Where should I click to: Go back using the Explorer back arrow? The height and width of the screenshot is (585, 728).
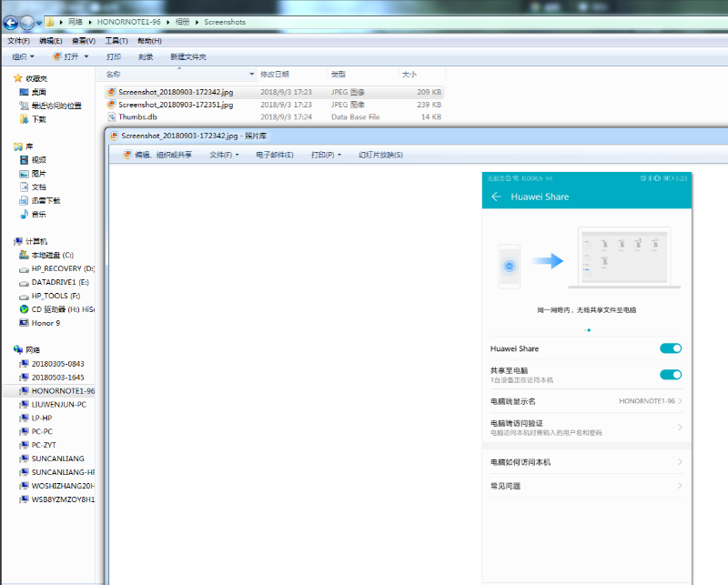coord(11,22)
